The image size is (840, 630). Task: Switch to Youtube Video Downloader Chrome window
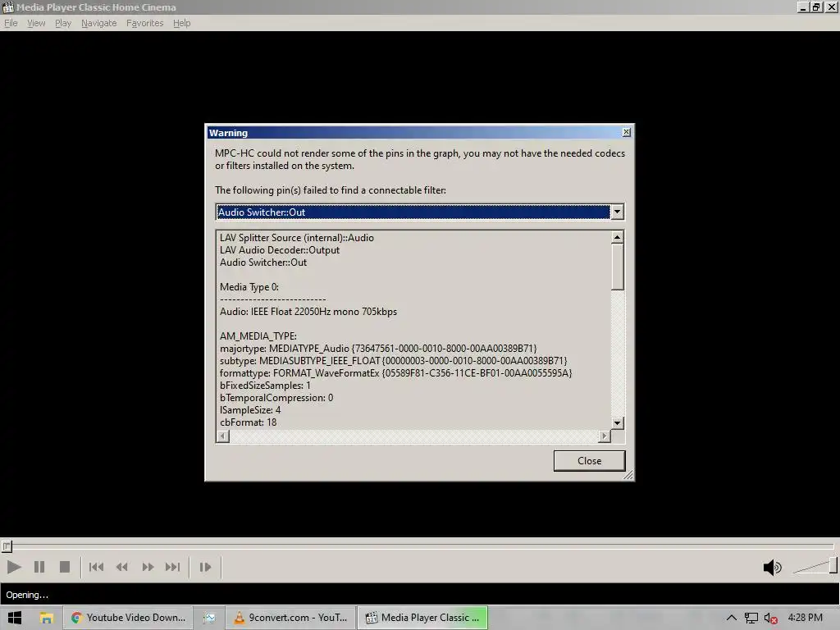pos(127,618)
